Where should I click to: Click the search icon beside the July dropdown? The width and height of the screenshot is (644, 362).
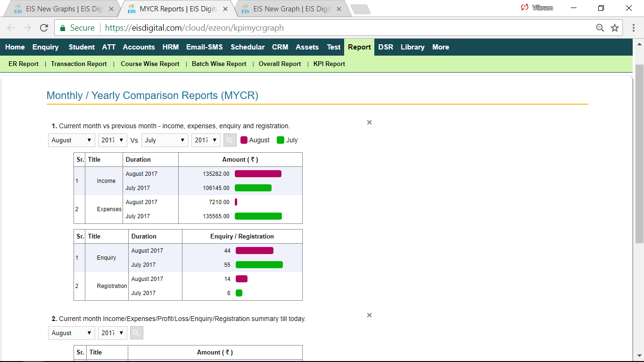(x=230, y=140)
